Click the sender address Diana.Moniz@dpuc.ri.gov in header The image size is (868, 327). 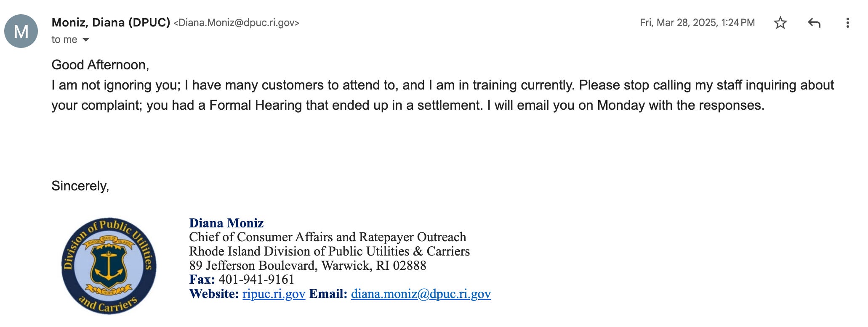(237, 23)
